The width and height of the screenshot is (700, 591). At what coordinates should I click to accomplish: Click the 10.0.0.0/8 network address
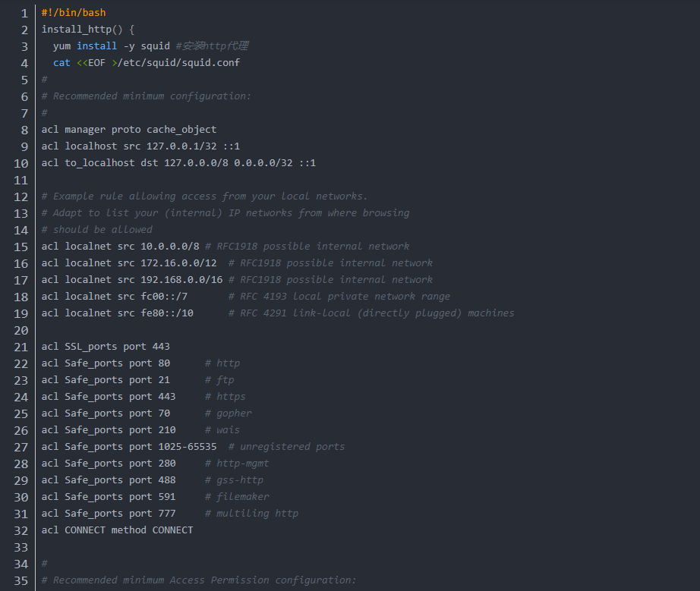[x=170, y=247]
